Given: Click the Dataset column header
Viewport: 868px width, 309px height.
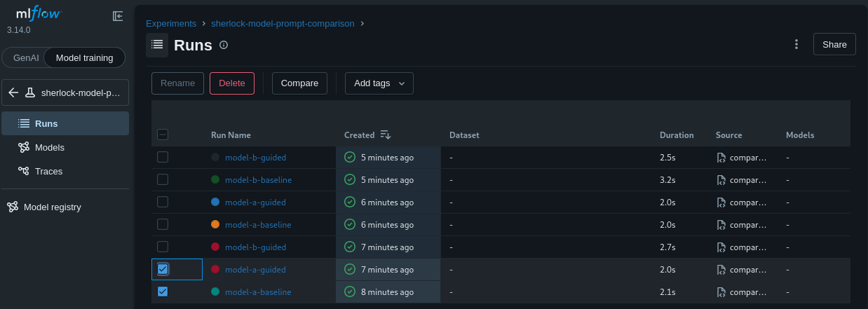Looking at the screenshot, I should pos(464,135).
